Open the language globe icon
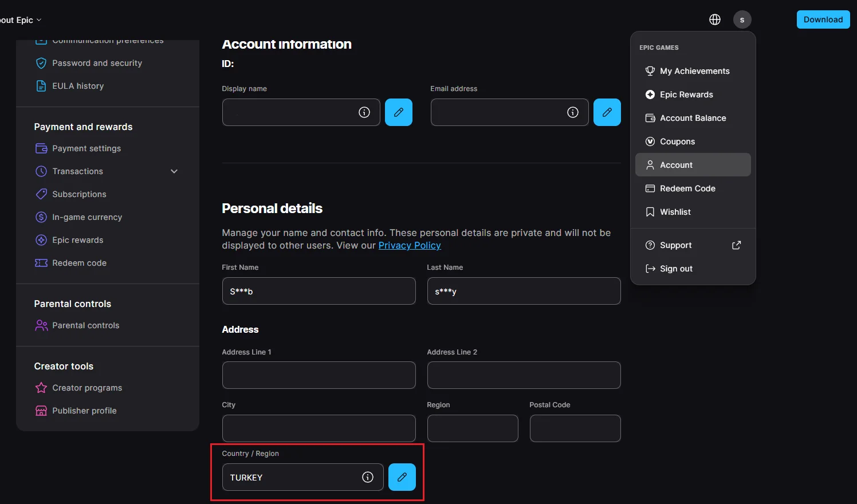This screenshot has width=857, height=504. [715, 19]
